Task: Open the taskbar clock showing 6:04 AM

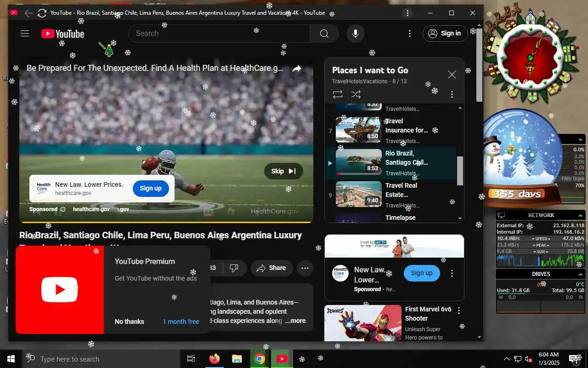Action: (x=548, y=359)
